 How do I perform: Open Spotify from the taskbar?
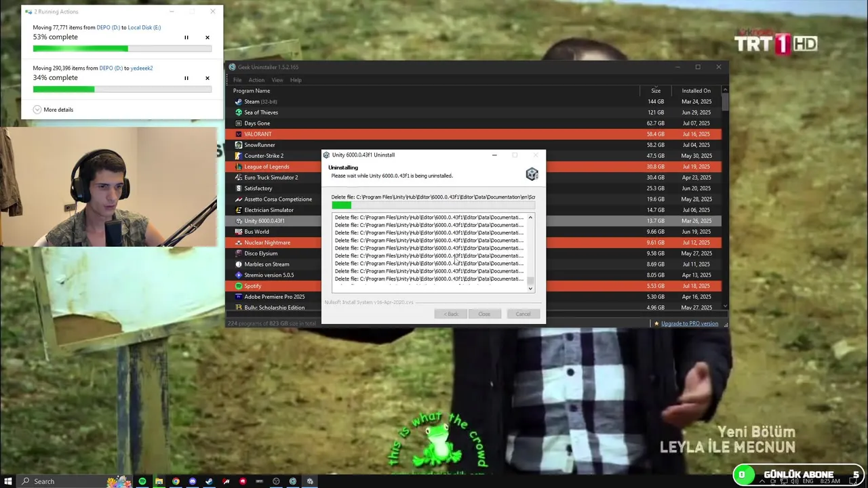point(142,481)
